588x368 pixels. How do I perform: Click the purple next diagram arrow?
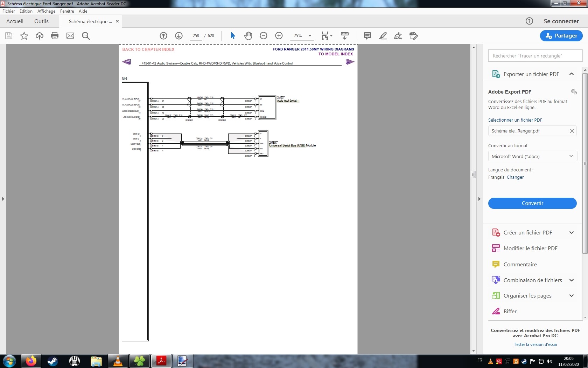tap(350, 62)
